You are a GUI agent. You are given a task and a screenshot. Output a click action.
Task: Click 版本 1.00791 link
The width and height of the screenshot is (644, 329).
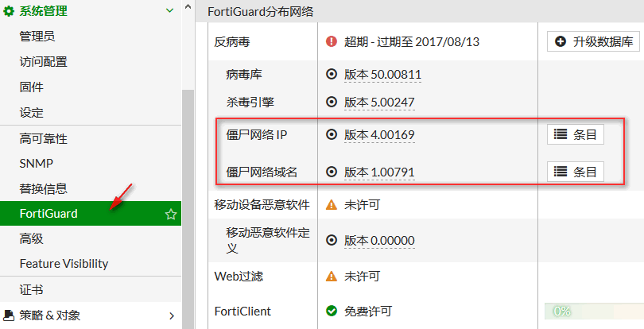click(379, 172)
